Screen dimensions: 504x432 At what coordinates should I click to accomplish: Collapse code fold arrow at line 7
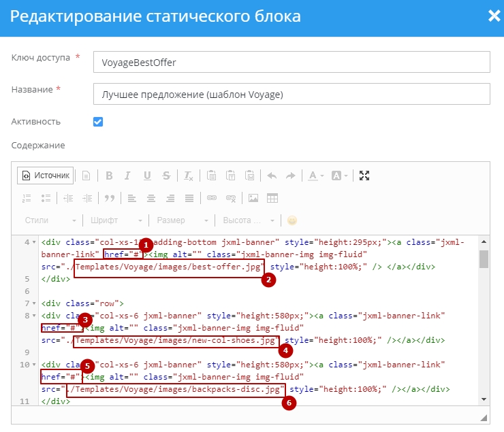click(x=35, y=303)
